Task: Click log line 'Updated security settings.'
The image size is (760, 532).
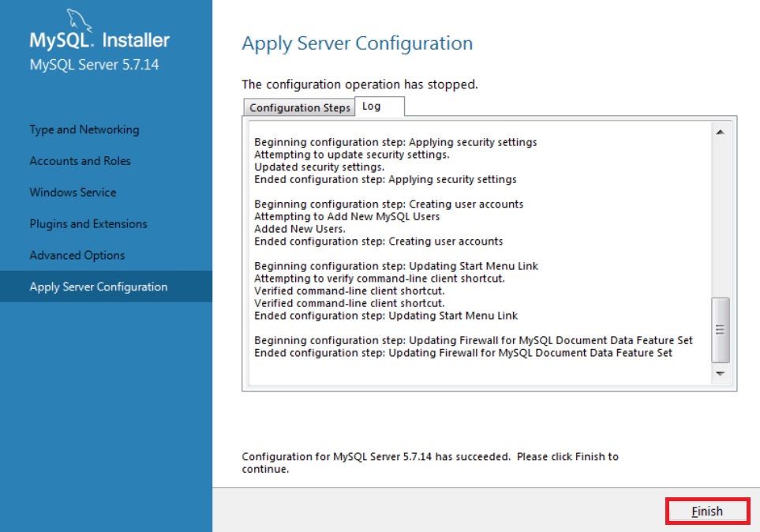Action: pyautogui.click(x=319, y=167)
